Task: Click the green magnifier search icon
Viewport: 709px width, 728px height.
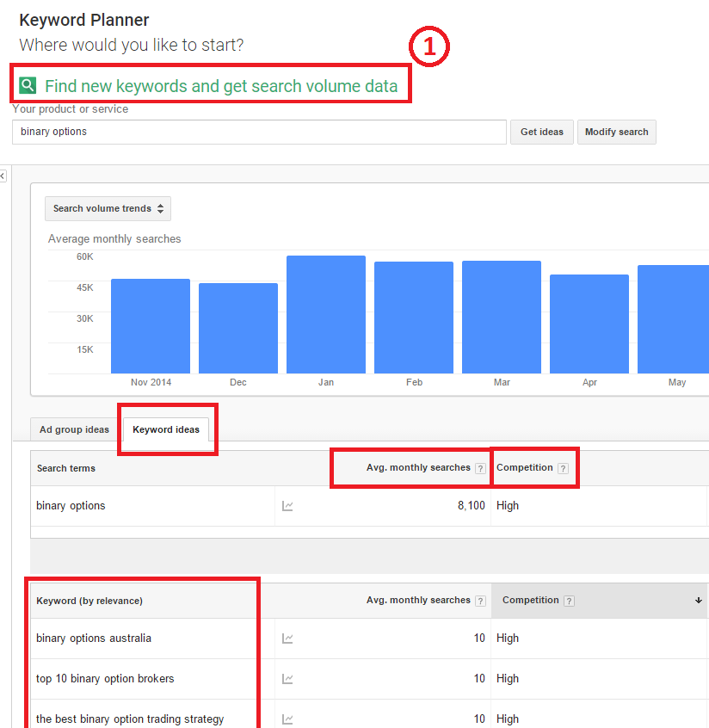Action: coord(28,85)
